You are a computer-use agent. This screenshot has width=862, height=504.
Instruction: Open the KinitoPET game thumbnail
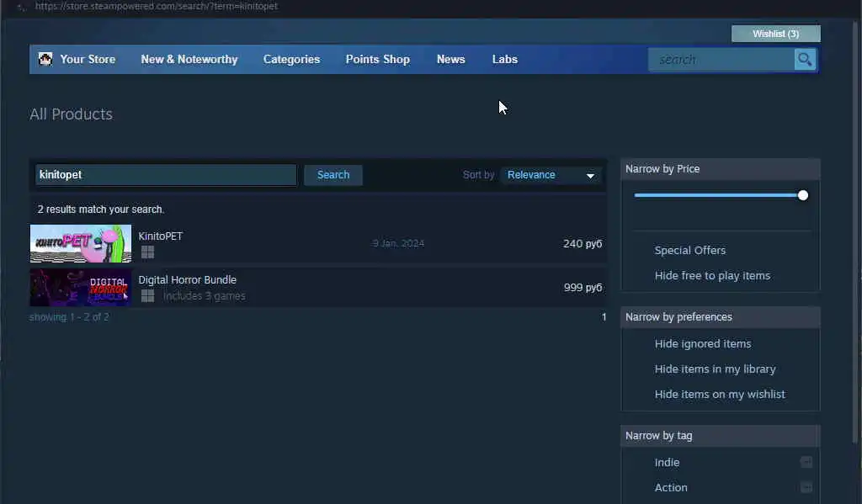(81, 243)
